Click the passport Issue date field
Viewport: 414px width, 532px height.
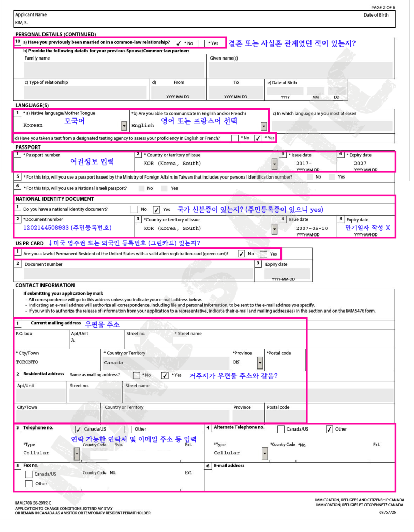pyautogui.click(x=308, y=164)
